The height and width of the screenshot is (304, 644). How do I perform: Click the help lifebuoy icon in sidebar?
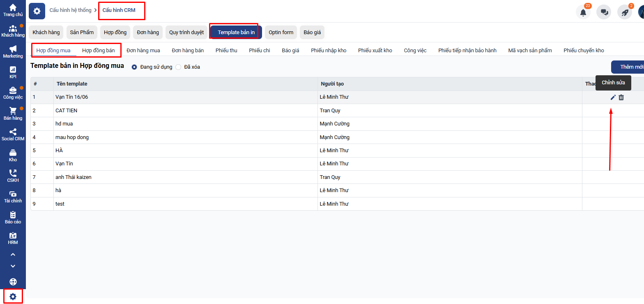click(13, 282)
